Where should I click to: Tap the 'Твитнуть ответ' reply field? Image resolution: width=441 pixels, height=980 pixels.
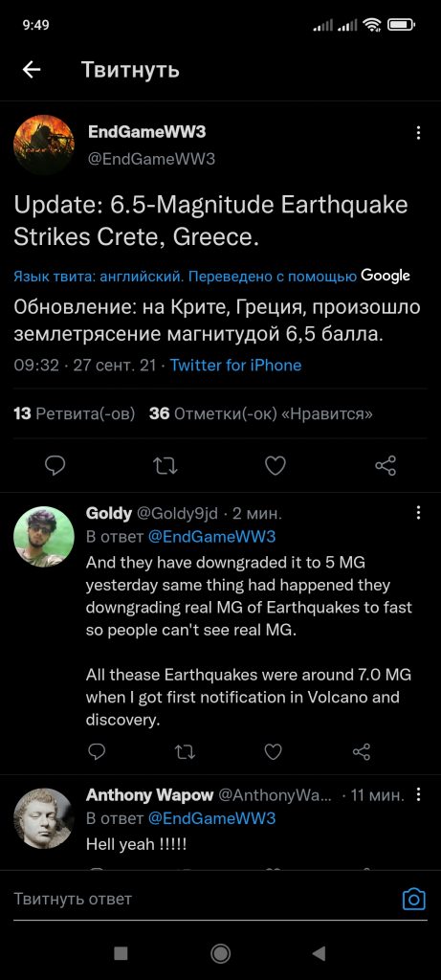coord(205,900)
